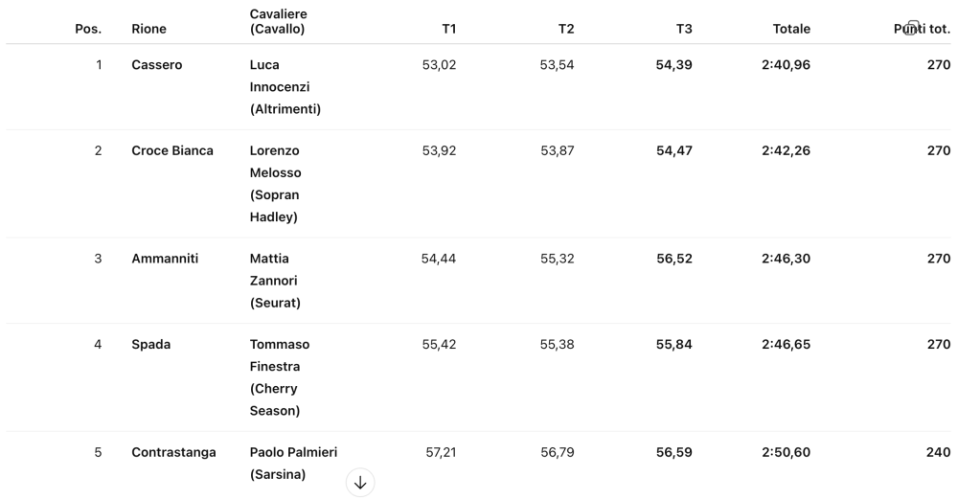The height and width of the screenshot is (500, 980).
Task: Select the Spada rione cell
Action: pos(151,344)
